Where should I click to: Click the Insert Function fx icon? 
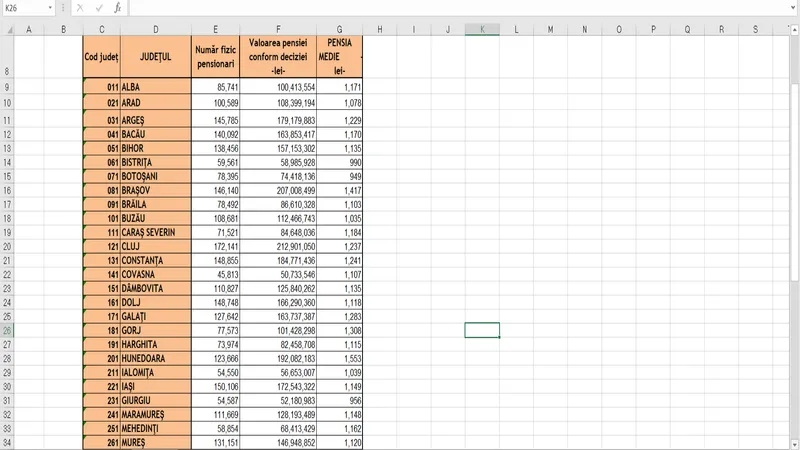117,7
